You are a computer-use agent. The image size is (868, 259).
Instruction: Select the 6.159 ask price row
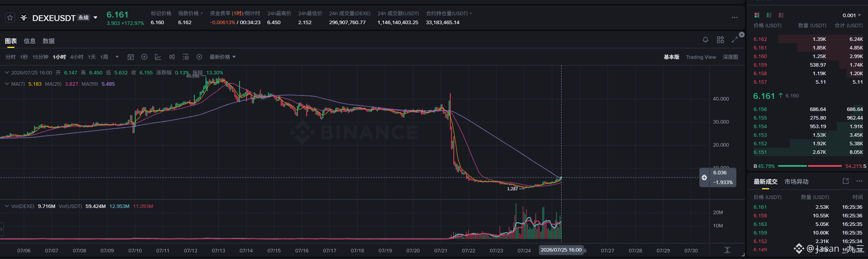click(808, 65)
